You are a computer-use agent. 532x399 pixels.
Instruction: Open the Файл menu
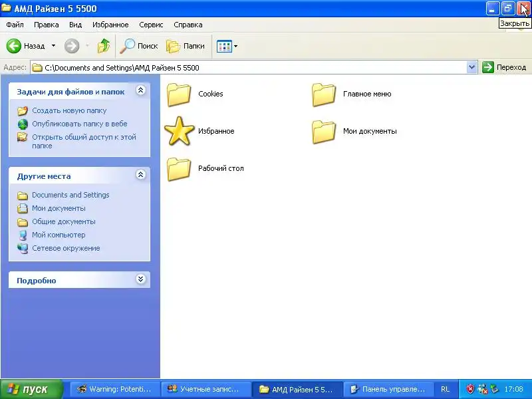(x=15, y=25)
